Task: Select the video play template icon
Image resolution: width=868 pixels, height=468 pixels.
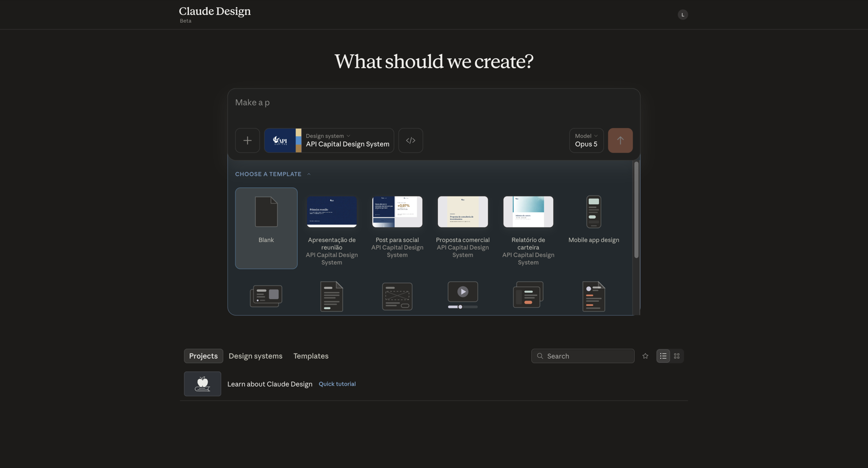Action: pyautogui.click(x=463, y=295)
